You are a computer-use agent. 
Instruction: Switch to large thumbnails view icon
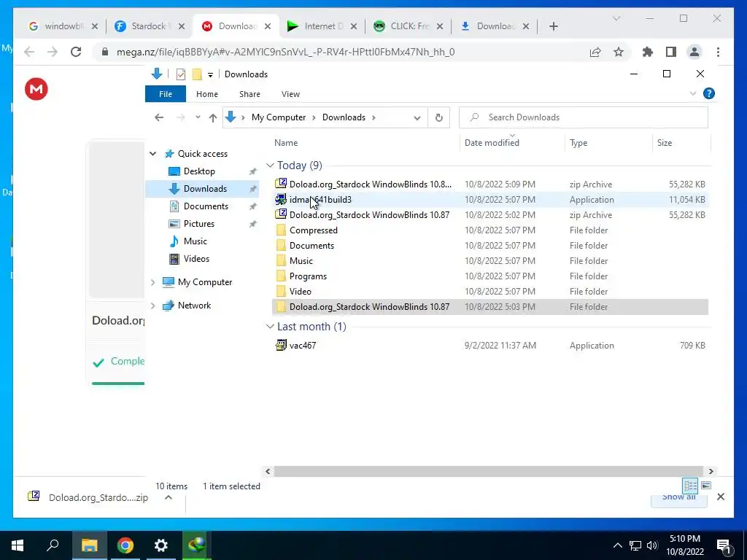click(x=706, y=486)
